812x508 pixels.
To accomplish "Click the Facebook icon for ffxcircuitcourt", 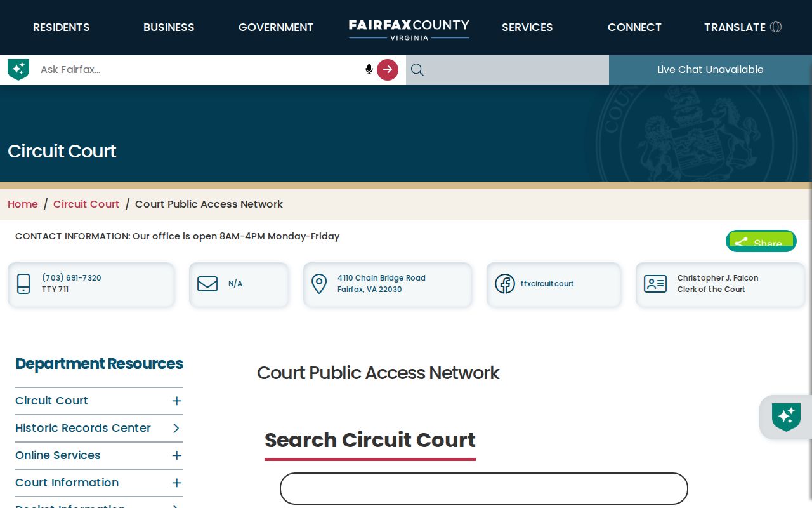I will (x=505, y=284).
